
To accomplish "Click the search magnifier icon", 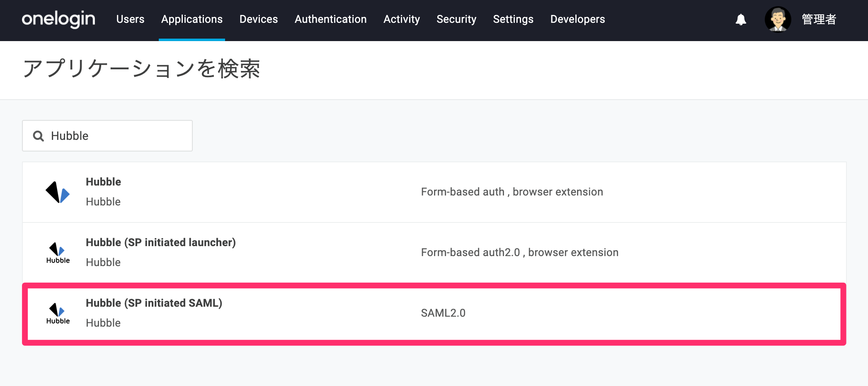I will click(39, 136).
